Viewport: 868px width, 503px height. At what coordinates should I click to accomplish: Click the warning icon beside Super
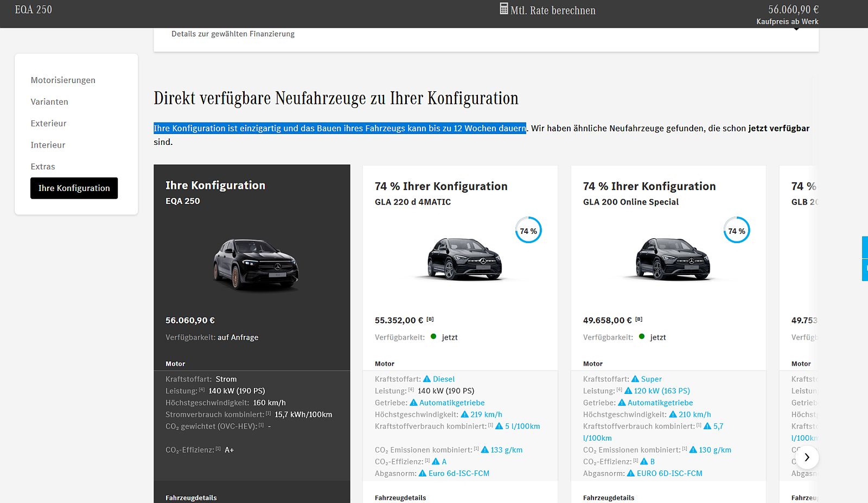(x=635, y=379)
